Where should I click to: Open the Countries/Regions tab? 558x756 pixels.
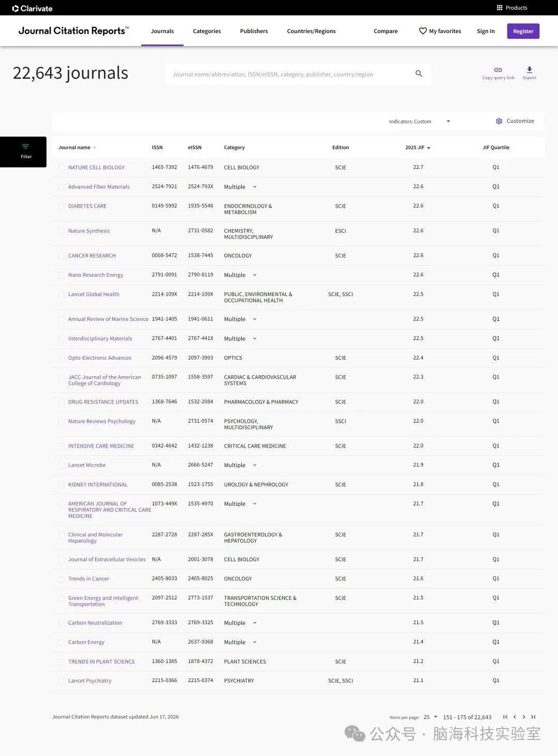tap(311, 31)
